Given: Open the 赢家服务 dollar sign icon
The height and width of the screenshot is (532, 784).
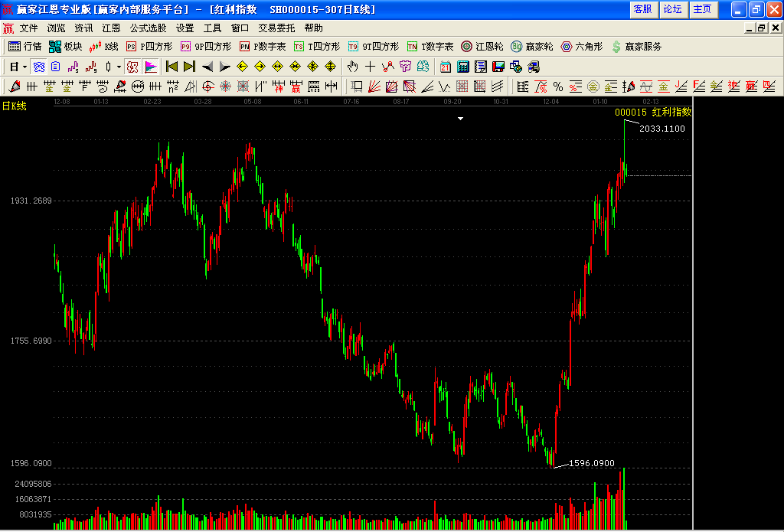Looking at the screenshot, I should (x=636, y=47).
